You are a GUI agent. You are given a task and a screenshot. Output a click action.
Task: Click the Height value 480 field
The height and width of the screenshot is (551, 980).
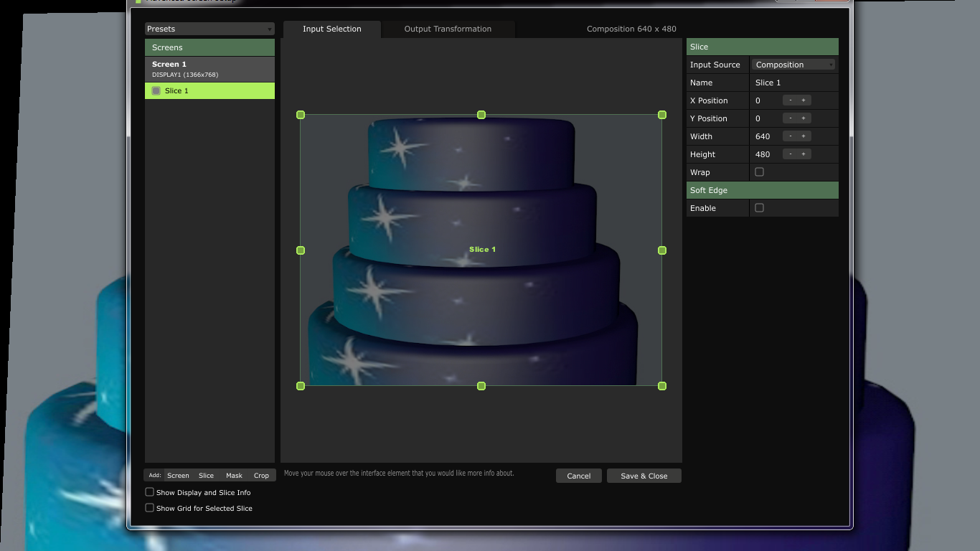coord(765,154)
